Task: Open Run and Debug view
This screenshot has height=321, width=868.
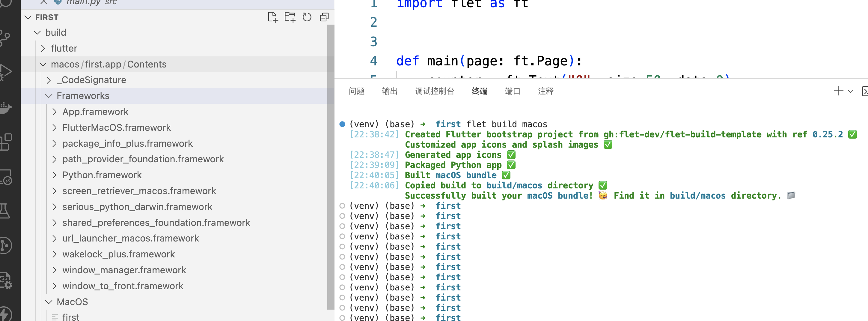Action: coord(5,72)
